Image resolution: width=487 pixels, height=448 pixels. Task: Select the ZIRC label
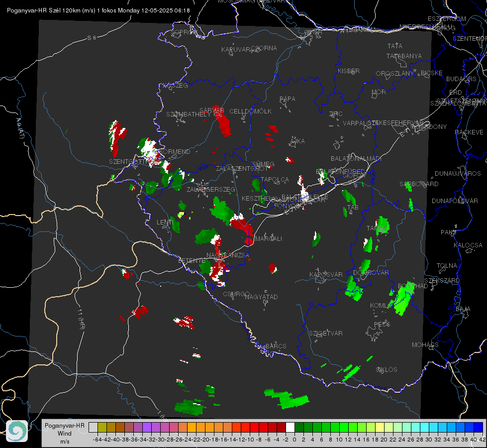click(336, 114)
